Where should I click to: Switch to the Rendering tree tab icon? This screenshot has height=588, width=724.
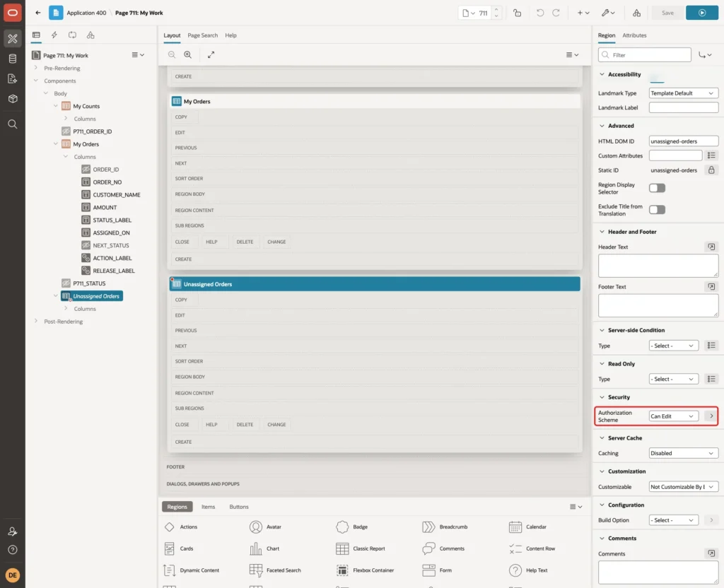click(x=36, y=35)
